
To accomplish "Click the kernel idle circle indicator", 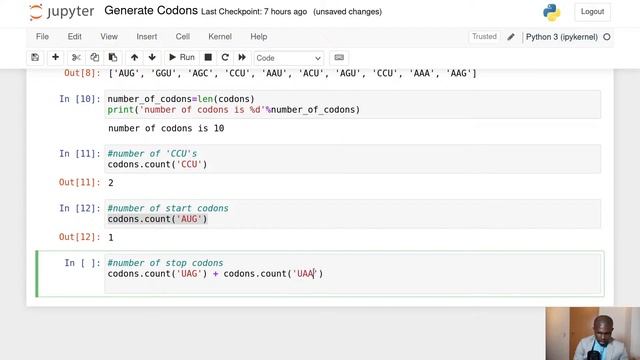I will (x=607, y=37).
